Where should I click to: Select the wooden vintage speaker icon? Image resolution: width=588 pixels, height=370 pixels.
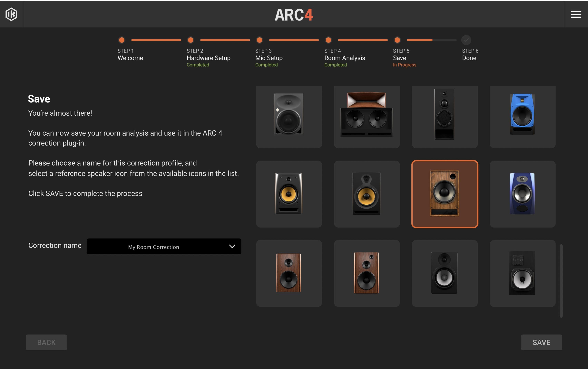pos(444,194)
